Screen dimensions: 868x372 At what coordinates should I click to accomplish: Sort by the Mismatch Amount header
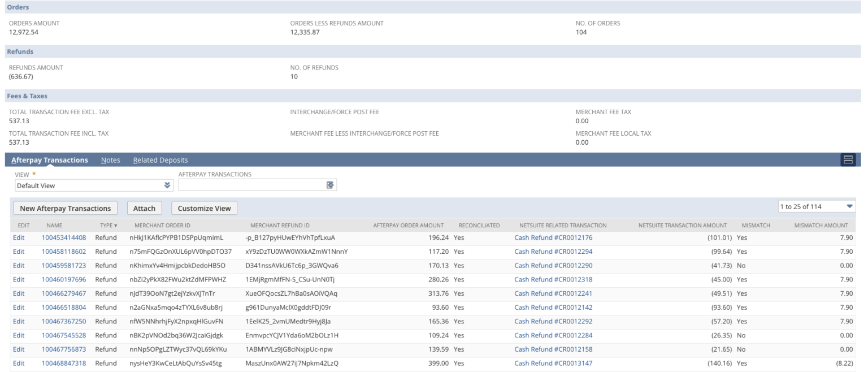click(822, 226)
